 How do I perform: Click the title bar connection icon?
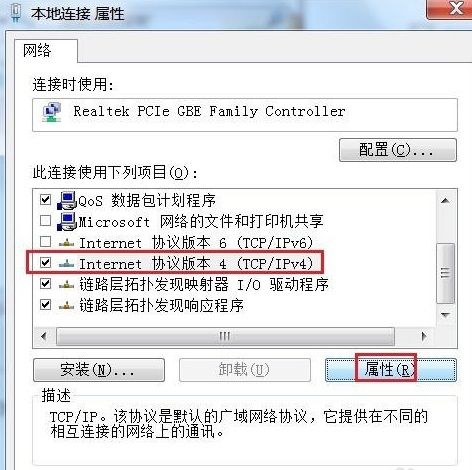tap(15, 13)
